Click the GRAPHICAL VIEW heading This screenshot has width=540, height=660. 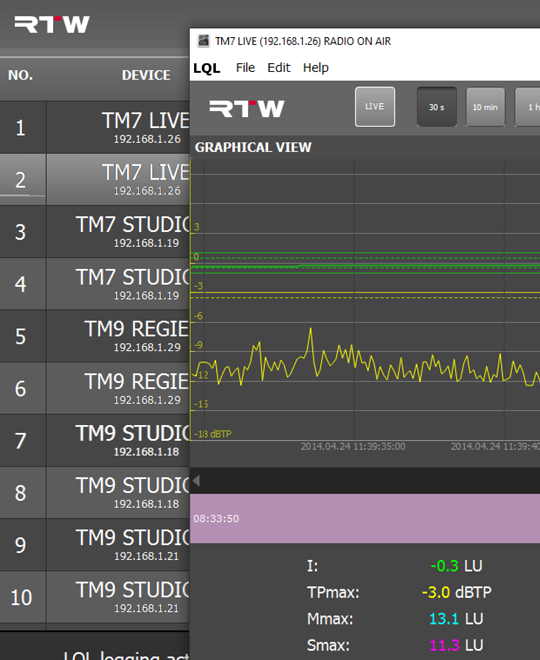[x=253, y=147]
